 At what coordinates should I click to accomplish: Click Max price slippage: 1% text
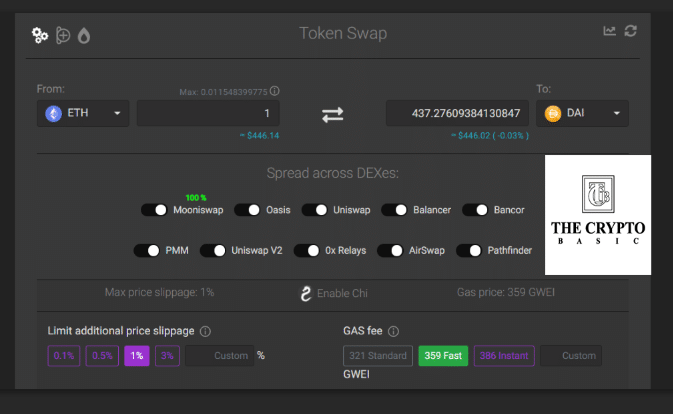159,293
